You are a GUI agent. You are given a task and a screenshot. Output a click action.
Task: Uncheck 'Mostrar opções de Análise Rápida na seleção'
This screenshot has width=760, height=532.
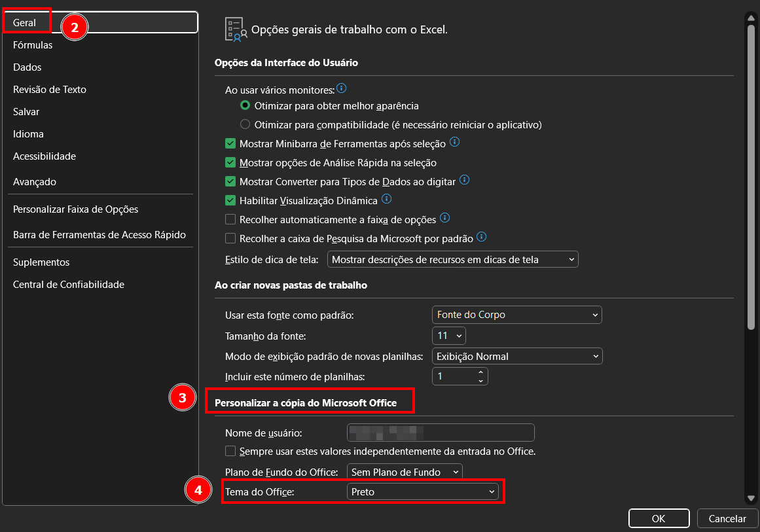point(230,163)
